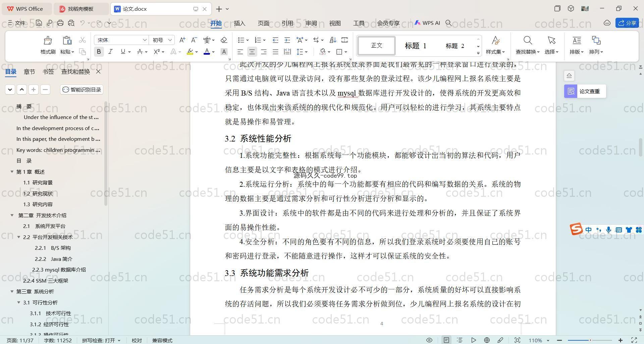Click the Clear Formatting eraser icon
The height and width of the screenshot is (344, 644).
click(224, 40)
